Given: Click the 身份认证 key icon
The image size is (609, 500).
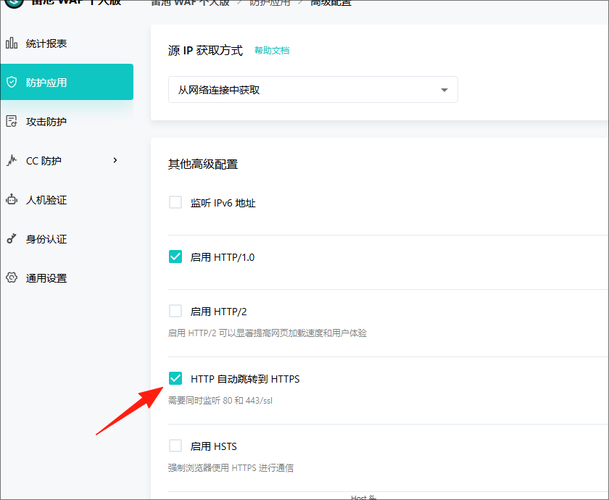Looking at the screenshot, I should click(12, 239).
